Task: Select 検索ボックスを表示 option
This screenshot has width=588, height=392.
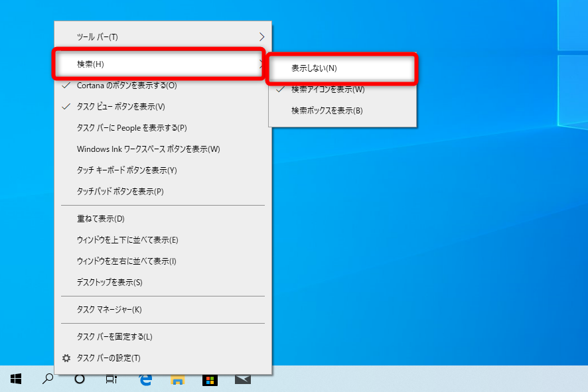Action: point(327,111)
